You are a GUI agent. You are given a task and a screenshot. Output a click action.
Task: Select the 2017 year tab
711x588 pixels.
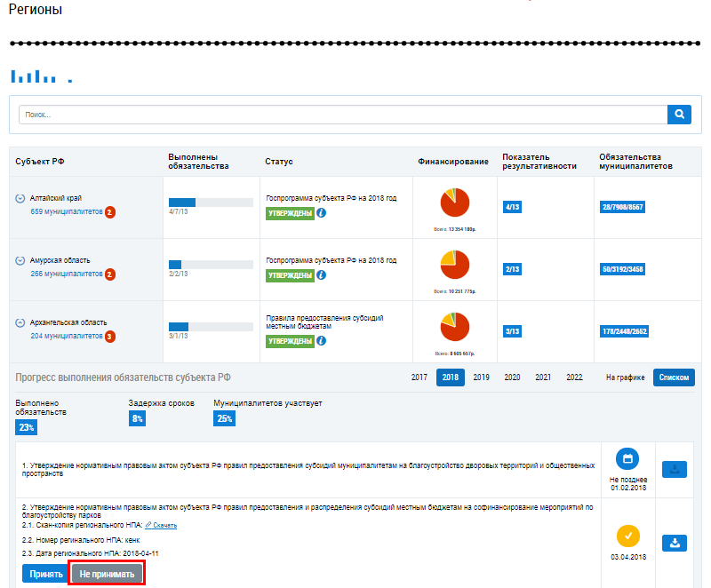(x=419, y=377)
